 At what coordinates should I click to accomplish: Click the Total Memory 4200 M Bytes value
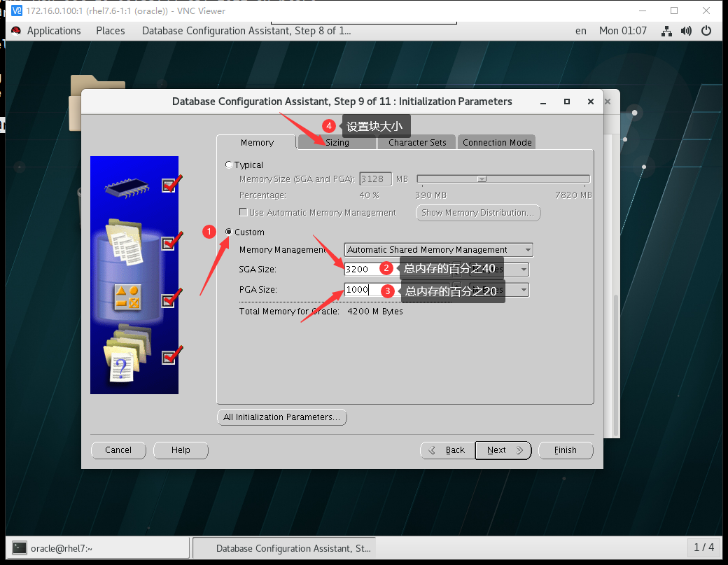point(375,311)
